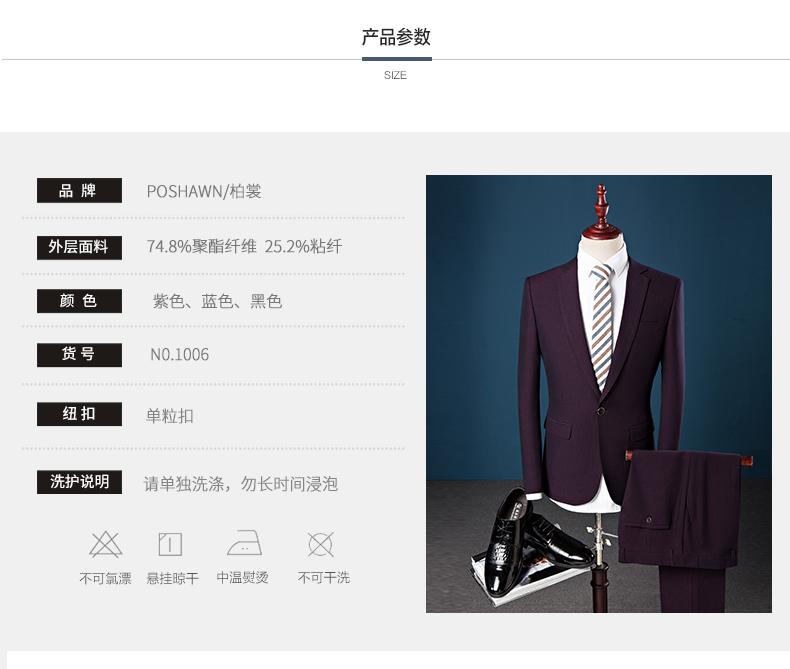790x669 pixels.
Task: Click the N0.1006 item number
Action: (179, 355)
